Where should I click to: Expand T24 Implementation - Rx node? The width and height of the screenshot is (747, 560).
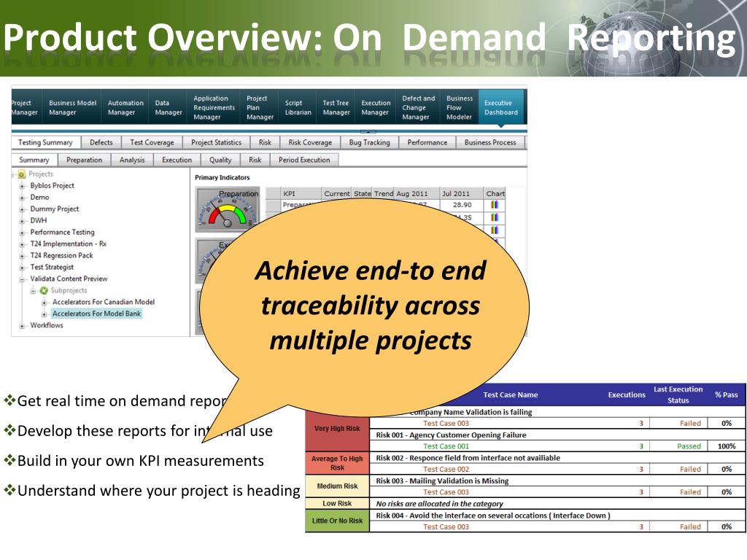tap(22, 244)
